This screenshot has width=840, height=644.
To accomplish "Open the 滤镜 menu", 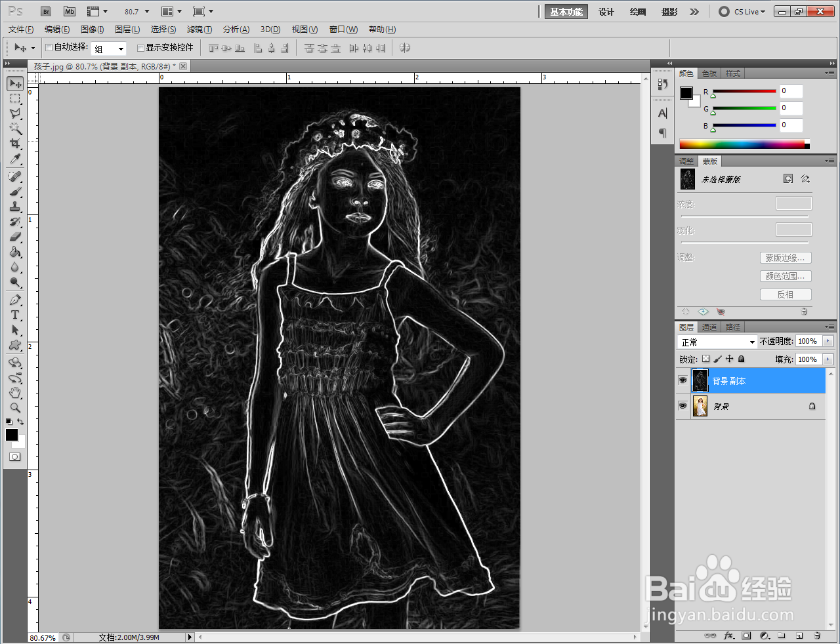I will point(199,30).
